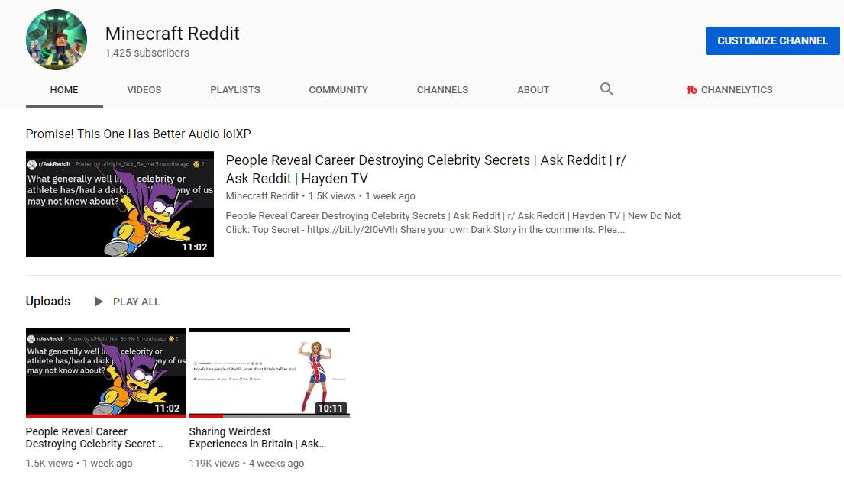Open featured video title about Celebrity Secrets
The width and height of the screenshot is (844, 504).
(425, 169)
